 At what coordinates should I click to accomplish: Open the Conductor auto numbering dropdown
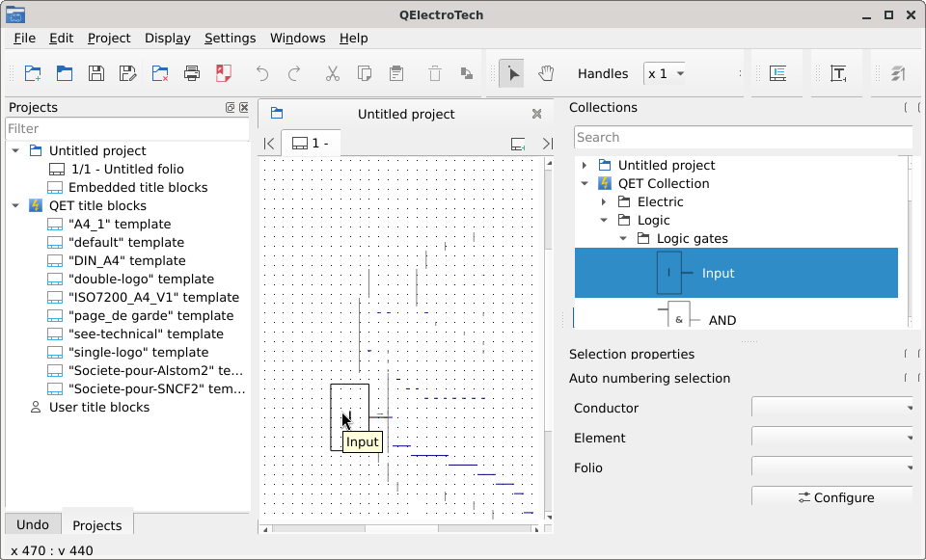[832, 408]
